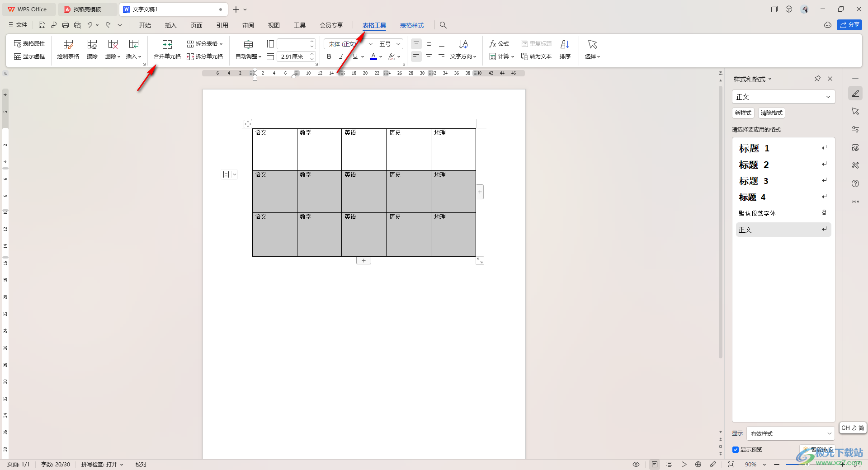
Task: Close the Styles and Formatting panel
Action: pyautogui.click(x=830, y=79)
